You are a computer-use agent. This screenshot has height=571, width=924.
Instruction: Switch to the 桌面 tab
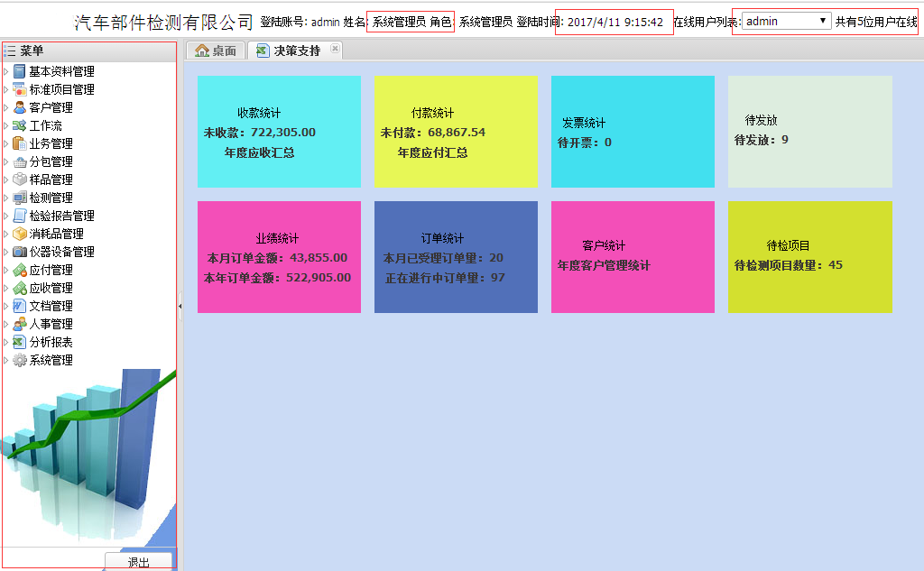point(217,51)
